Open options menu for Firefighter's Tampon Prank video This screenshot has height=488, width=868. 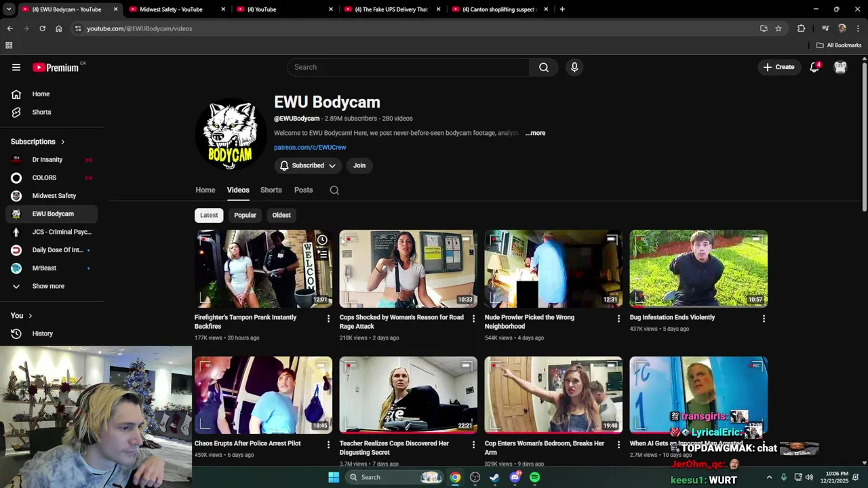click(x=328, y=319)
